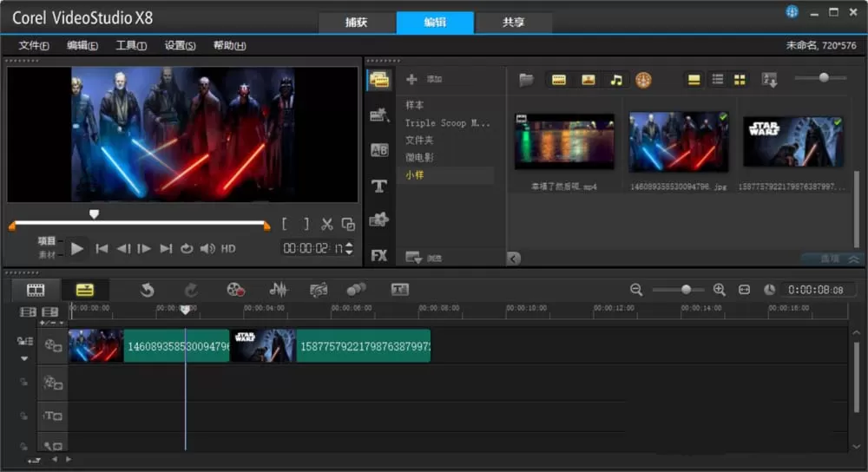The height and width of the screenshot is (472, 868).
Task: Switch to the 捕获 capture tab
Action: (x=357, y=23)
